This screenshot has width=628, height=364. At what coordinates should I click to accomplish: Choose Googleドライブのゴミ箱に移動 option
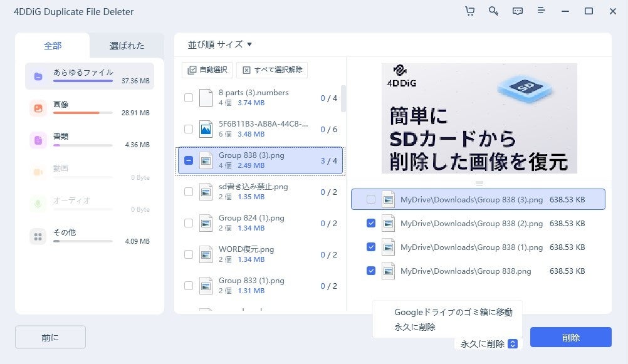click(453, 313)
